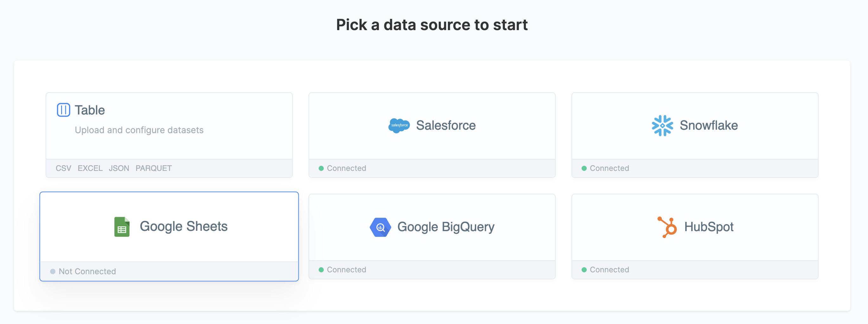The height and width of the screenshot is (324, 868).
Task: Click the green Google Sheets icon
Action: [122, 227]
